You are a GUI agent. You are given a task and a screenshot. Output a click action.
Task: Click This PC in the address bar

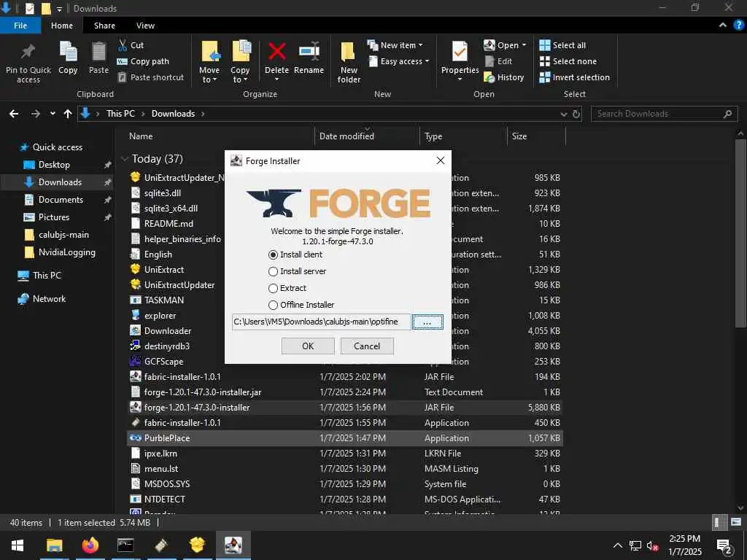point(120,114)
